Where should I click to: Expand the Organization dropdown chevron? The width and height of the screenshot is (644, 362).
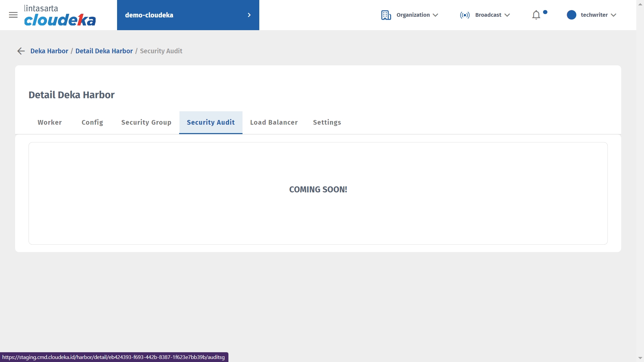(x=435, y=15)
